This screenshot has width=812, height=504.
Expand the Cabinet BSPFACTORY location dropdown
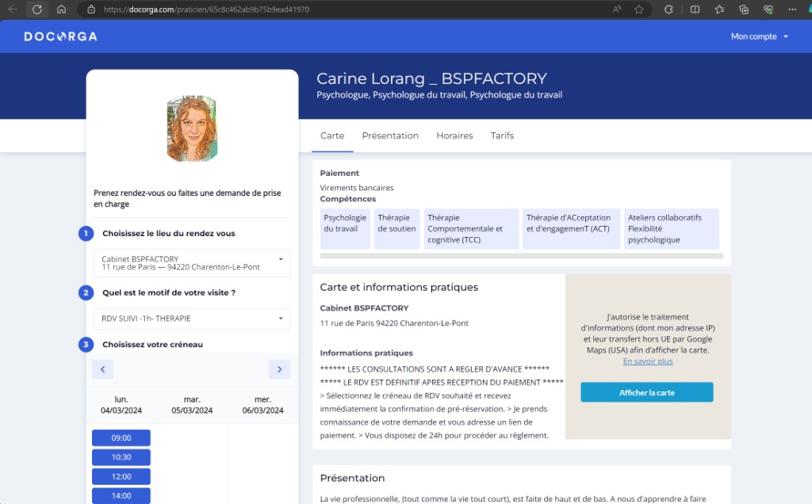192,263
